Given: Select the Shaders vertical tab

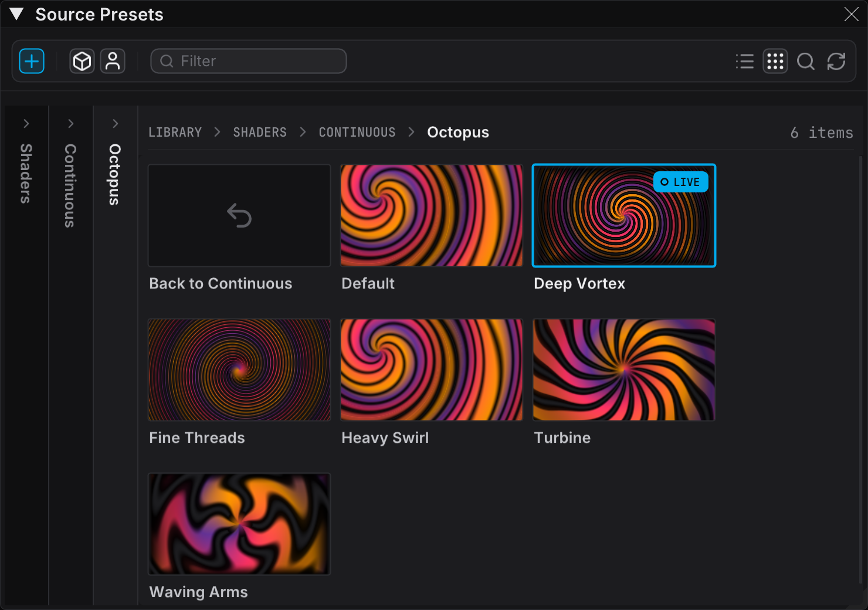Looking at the screenshot, I should (x=26, y=174).
